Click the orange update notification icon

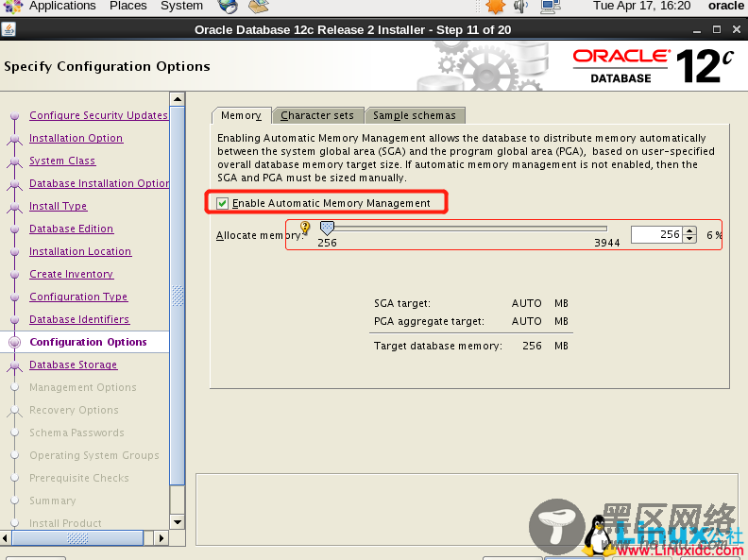[x=496, y=6]
